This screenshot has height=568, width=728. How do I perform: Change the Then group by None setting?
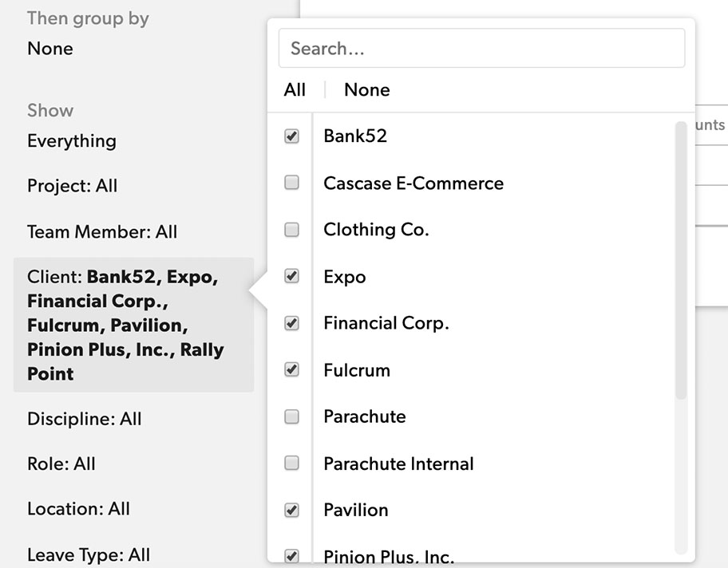[x=49, y=49]
